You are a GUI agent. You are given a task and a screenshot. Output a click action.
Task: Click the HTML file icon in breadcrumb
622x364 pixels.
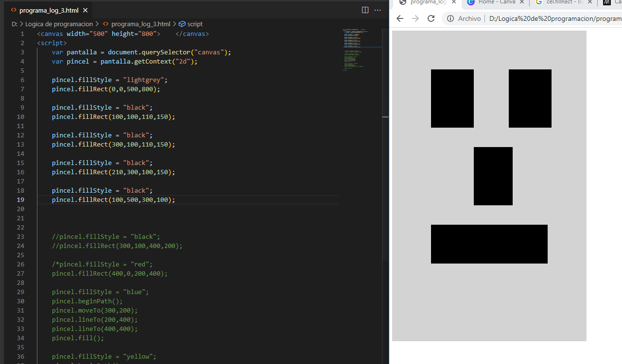tap(105, 24)
